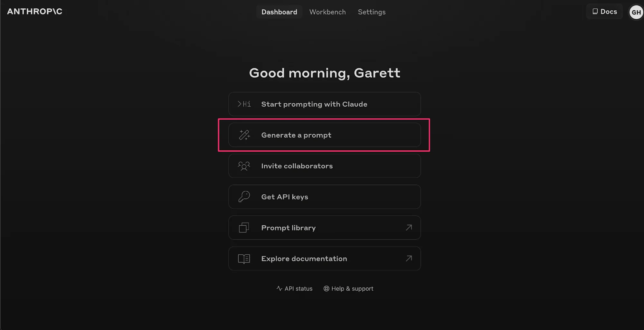Open Invite collaborators

(325, 166)
